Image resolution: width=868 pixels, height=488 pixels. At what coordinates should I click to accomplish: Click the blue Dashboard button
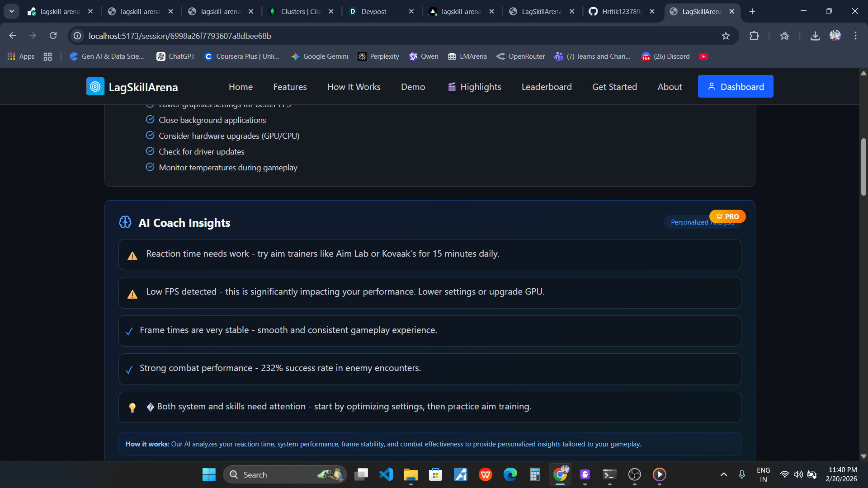pyautogui.click(x=735, y=87)
